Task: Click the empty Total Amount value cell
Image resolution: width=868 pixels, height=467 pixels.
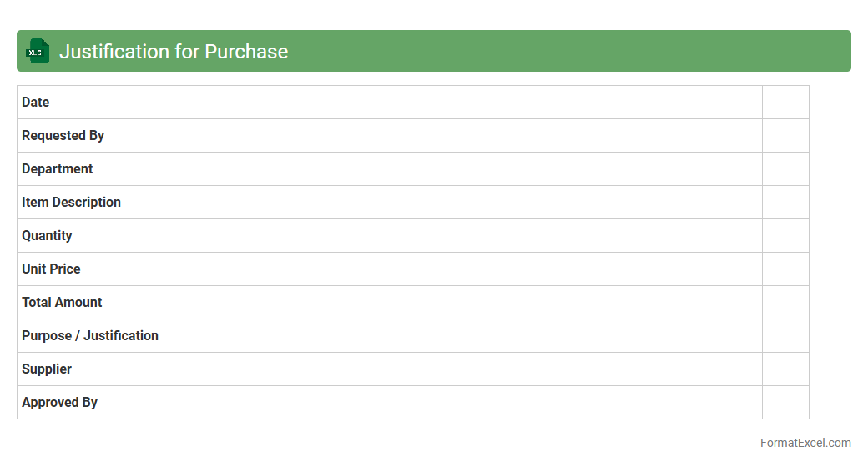Action: tap(785, 303)
